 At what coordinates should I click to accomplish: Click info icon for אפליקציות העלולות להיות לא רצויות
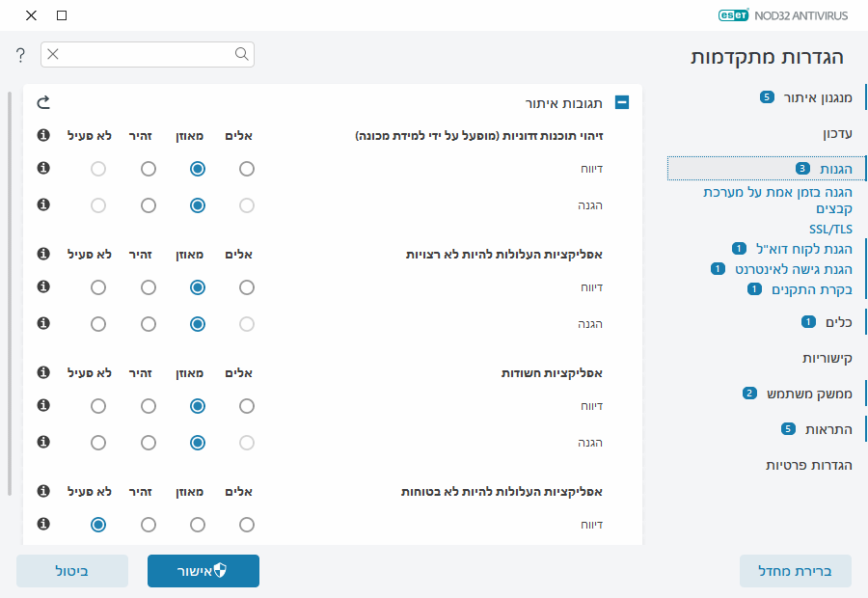pyautogui.click(x=43, y=254)
